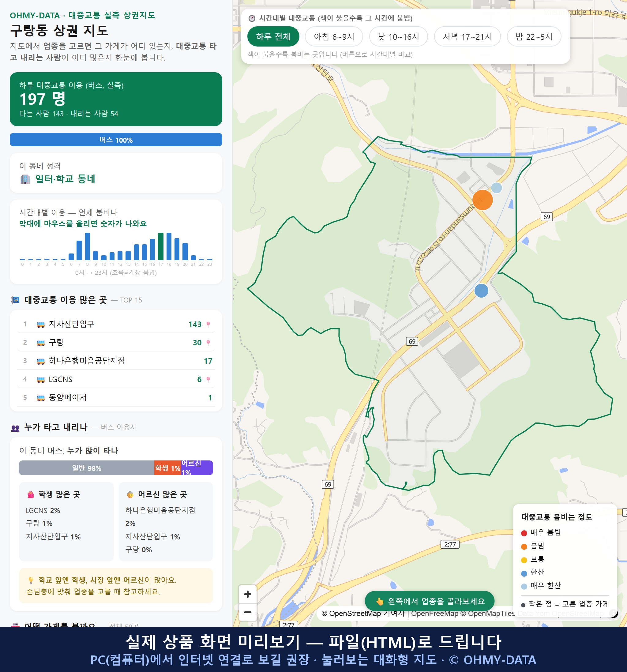Click the clock icon in time filter panel

click(x=252, y=18)
